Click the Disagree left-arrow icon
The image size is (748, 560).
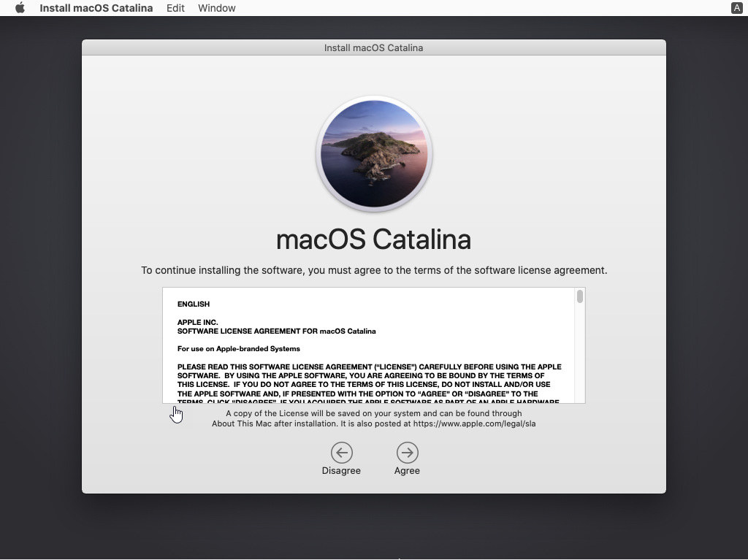pyautogui.click(x=341, y=453)
